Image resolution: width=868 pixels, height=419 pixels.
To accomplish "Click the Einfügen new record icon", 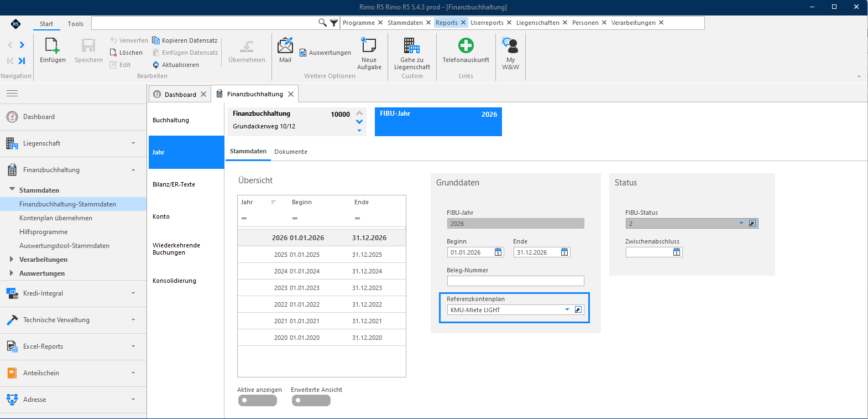I will tap(53, 45).
